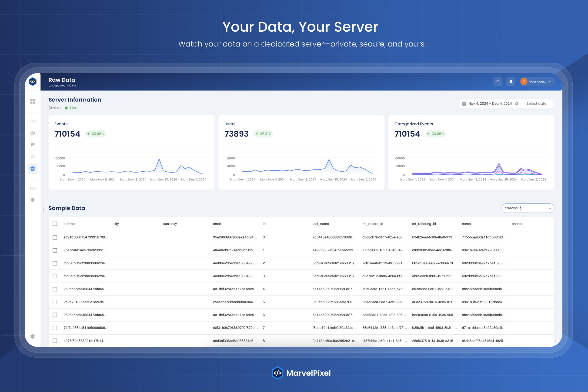This screenshot has width=588, height=392.
Task: Open the notifications bell
Action: pyautogui.click(x=511, y=82)
